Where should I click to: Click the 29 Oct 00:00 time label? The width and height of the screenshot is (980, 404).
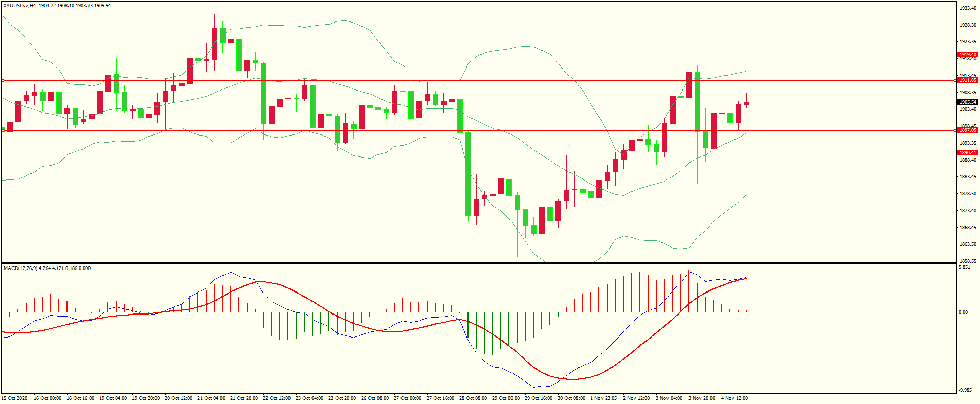click(x=506, y=398)
